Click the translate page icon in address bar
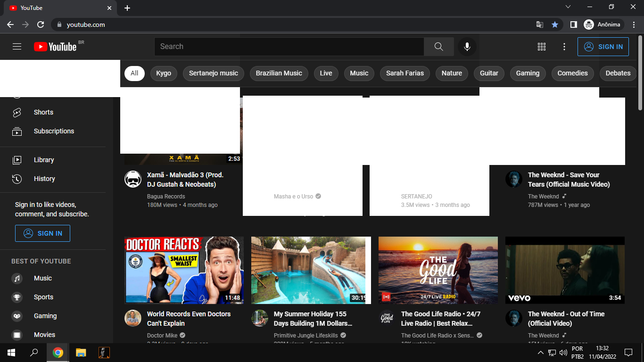 540,25
